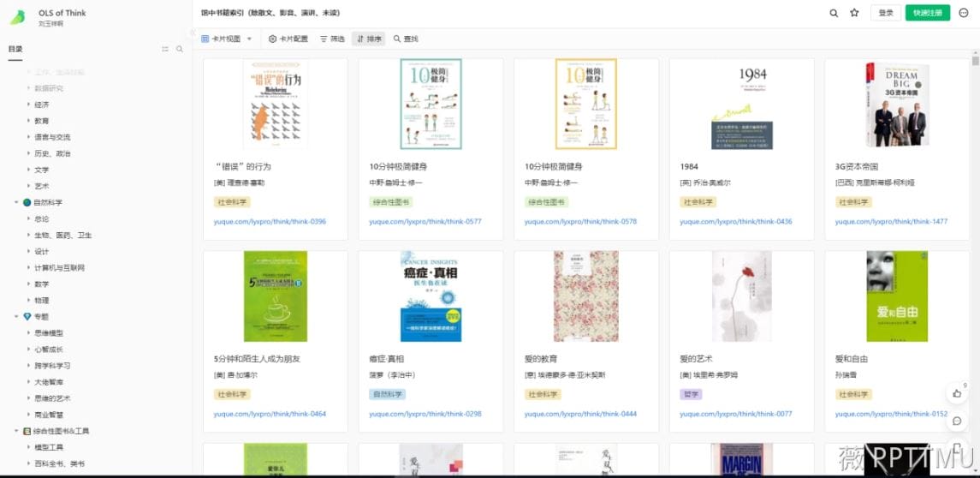This screenshot has height=478, width=980.
Task: Open link yuque.com/lyxpro/think/think-0077
Action: tap(735, 415)
